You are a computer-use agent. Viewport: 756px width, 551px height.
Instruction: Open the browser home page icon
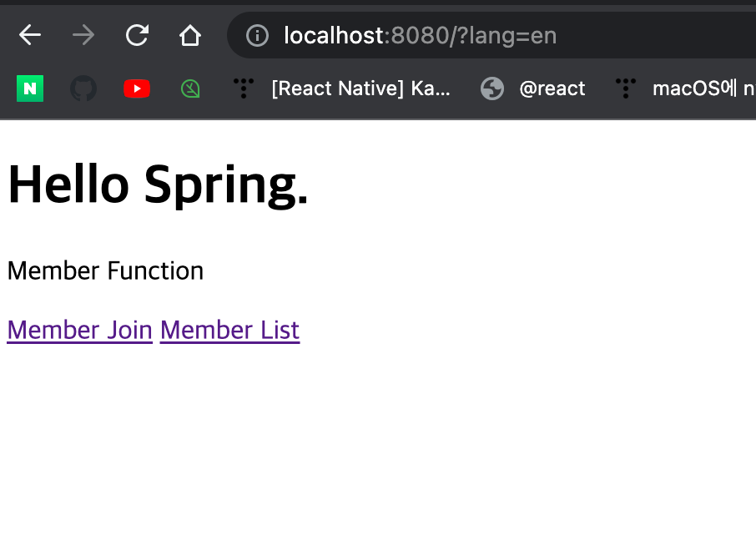coord(190,35)
